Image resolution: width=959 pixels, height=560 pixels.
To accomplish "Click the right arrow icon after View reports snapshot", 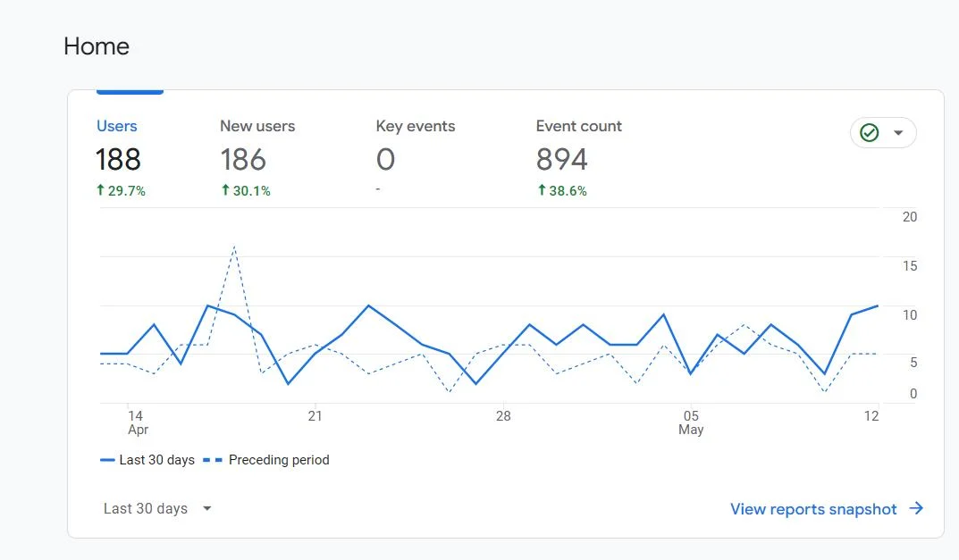I will pyautogui.click(x=916, y=508).
